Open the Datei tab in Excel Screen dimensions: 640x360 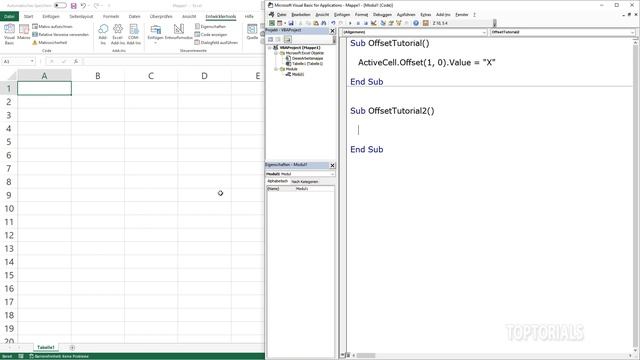click(x=9, y=16)
